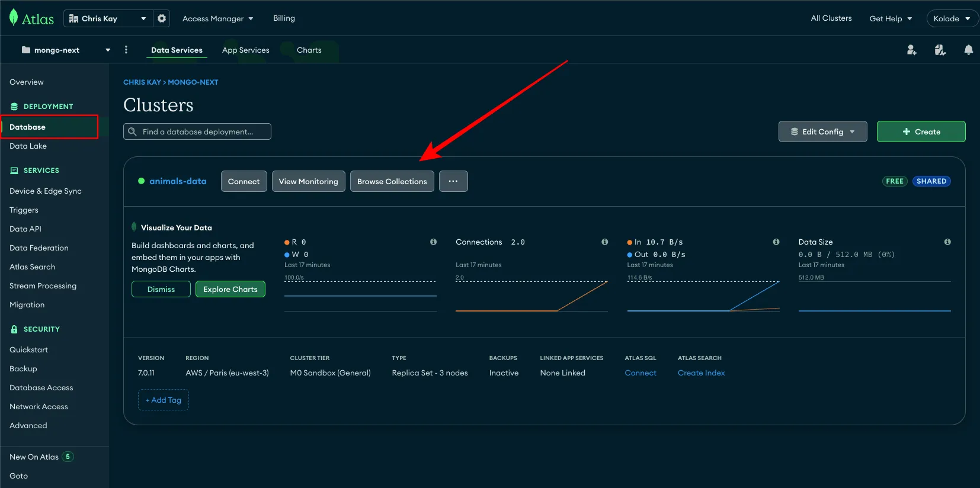Click the Add Tag button

coord(164,400)
